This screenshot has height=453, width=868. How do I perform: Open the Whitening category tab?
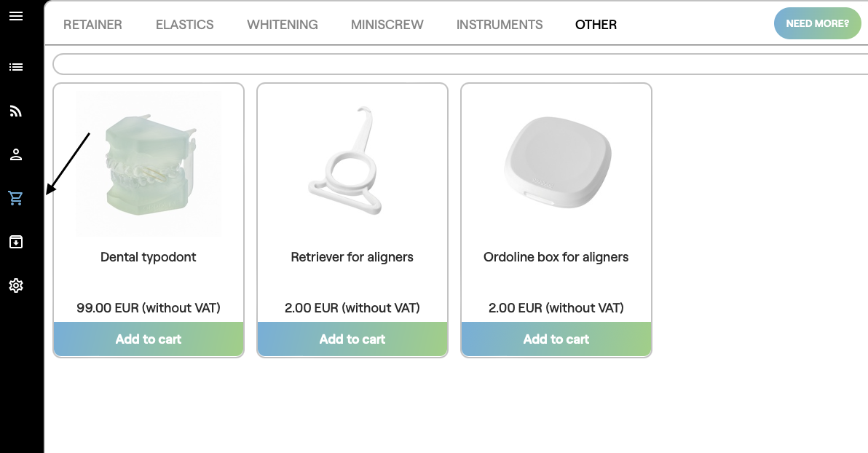(282, 25)
